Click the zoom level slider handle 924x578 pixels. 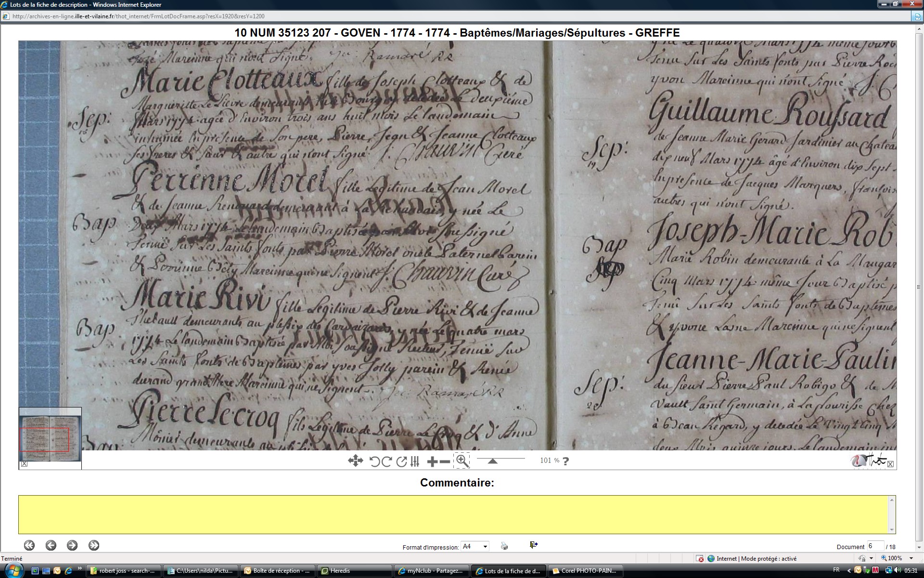[x=492, y=461]
